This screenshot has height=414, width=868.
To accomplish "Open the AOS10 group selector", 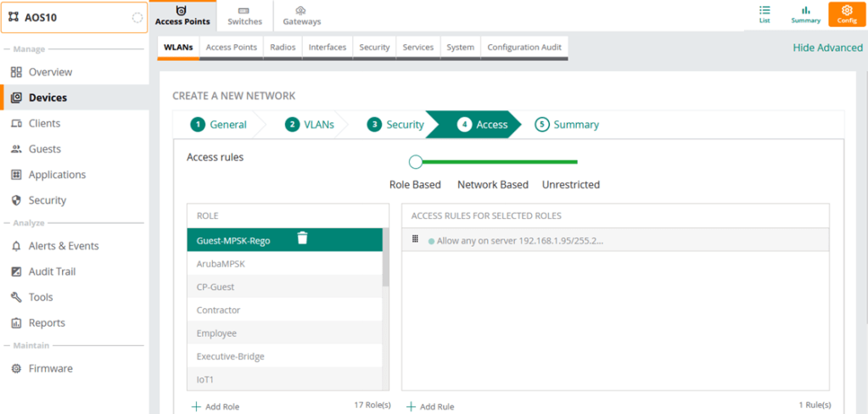I will coord(75,17).
